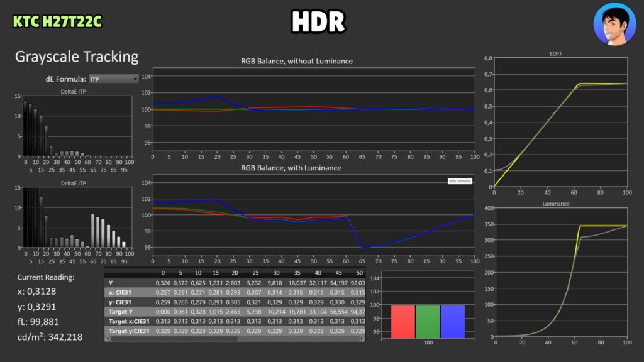Click the 'y: 0,3291' current reading
Viewport: 644px width, 362px height.
tap(36, 307)
